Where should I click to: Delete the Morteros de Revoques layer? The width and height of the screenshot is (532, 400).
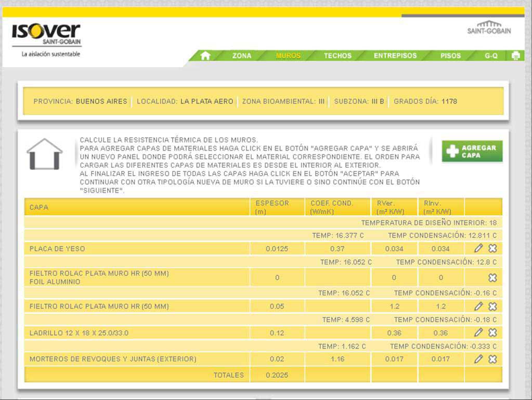492,359
